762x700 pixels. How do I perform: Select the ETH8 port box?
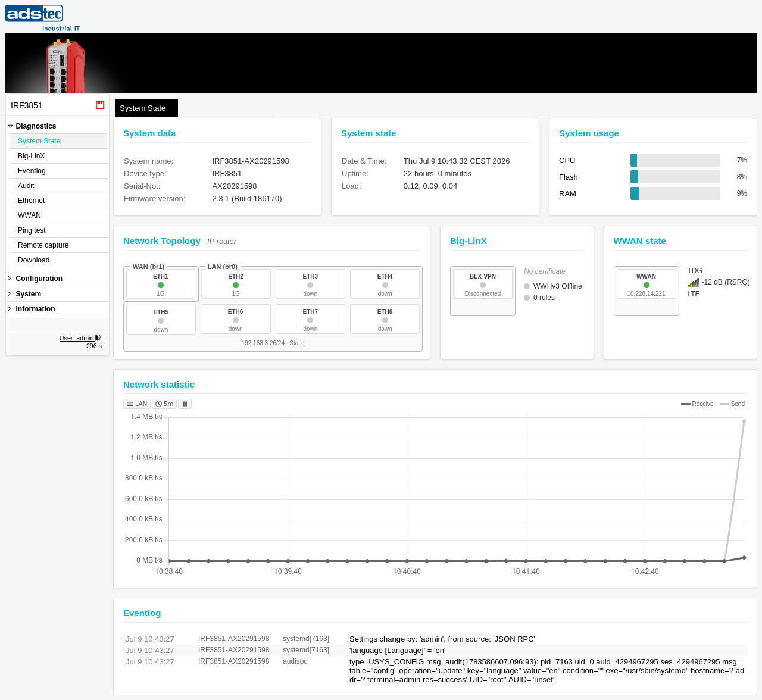pos(385,319)
